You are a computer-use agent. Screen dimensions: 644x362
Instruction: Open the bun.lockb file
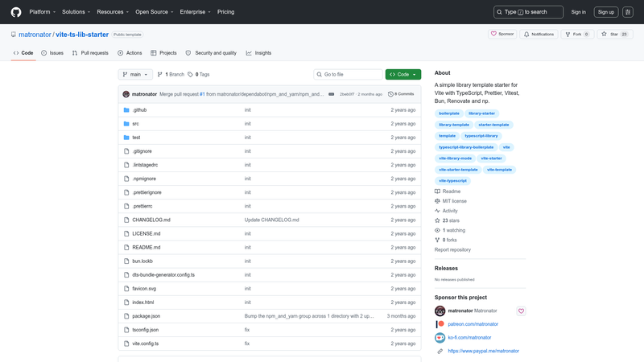pyautogui.click(x=142, y=261)
